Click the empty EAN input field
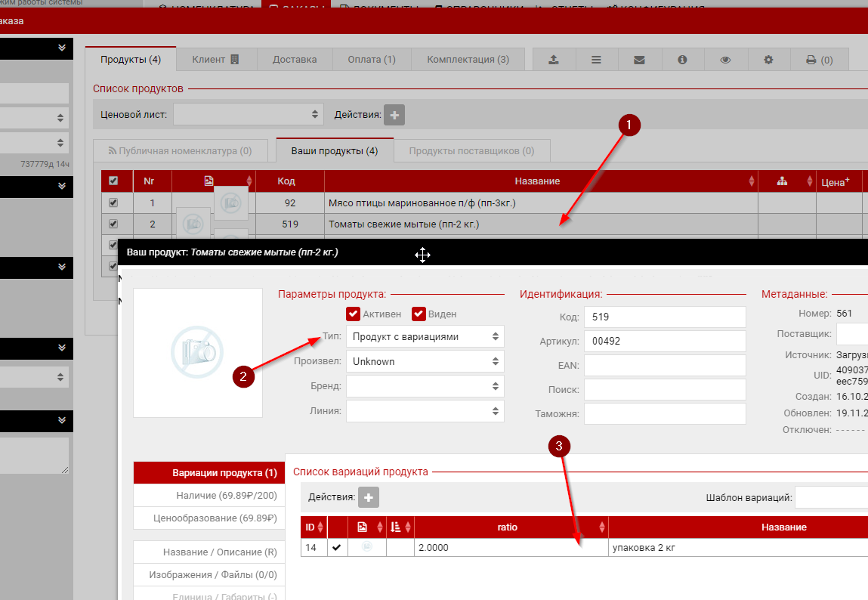This screenshot has width=868, height=600. coord(665,365)
